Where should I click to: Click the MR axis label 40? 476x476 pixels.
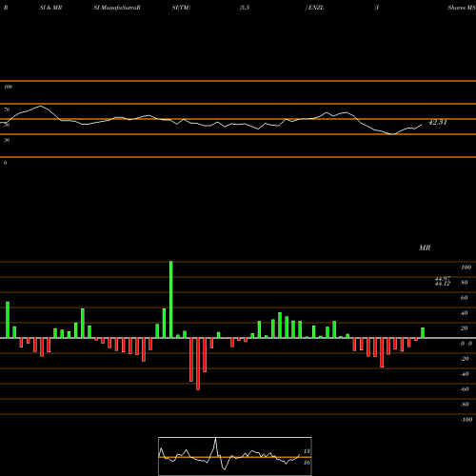[464, 313]
